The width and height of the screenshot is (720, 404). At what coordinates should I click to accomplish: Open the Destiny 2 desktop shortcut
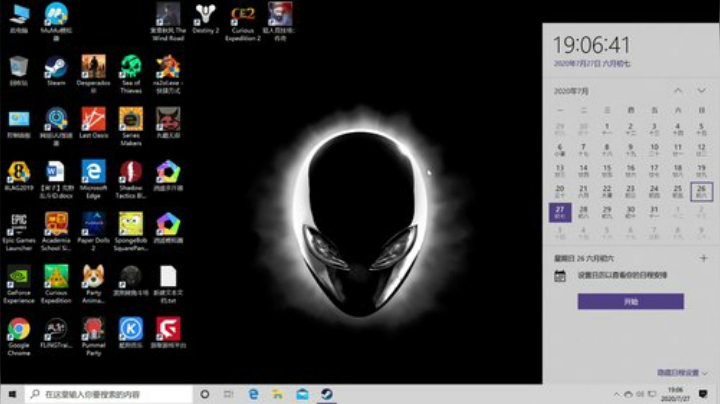point(205,19)
